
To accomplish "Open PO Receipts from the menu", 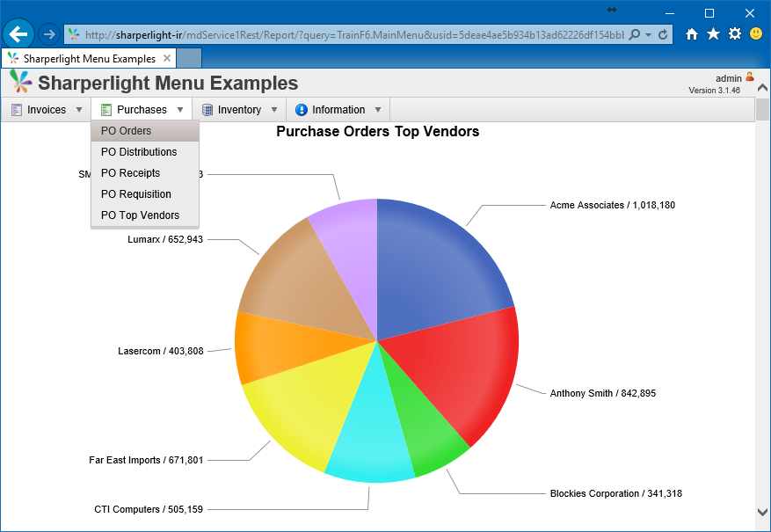I will tap(145, 173).
